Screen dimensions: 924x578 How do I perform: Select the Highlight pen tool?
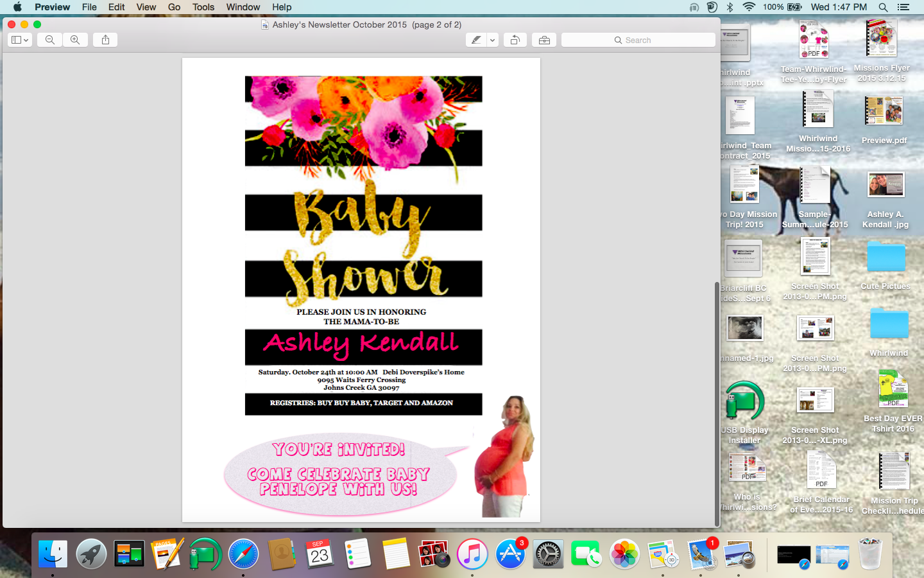pos(475,40)
